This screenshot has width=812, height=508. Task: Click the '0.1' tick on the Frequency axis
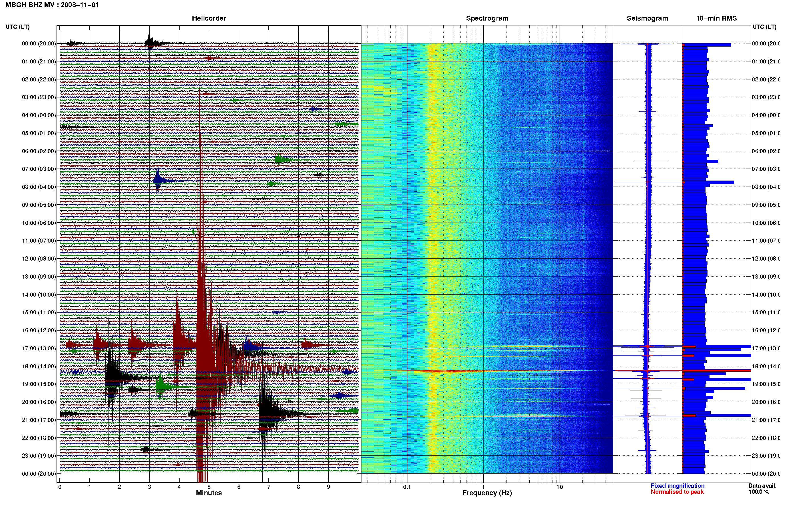click(x=407, y=487)
